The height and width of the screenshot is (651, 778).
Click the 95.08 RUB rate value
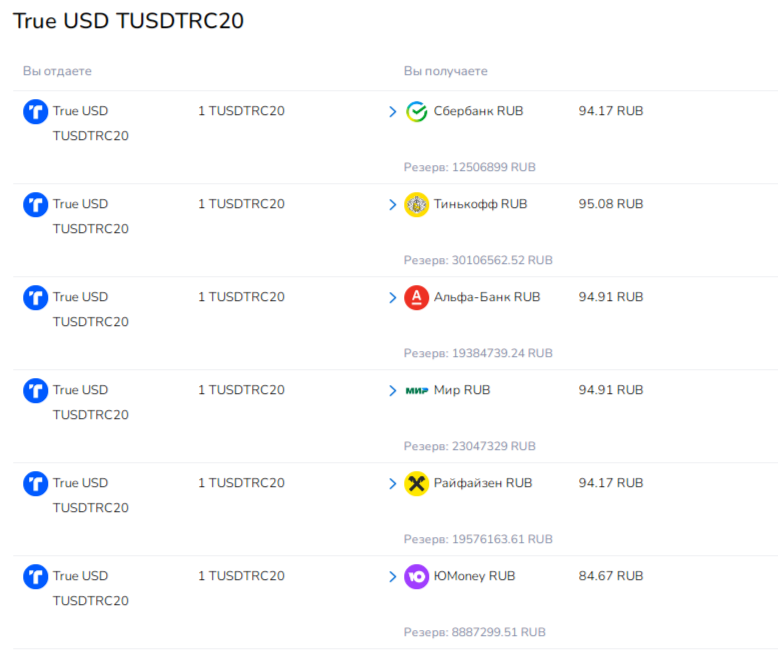(611, 204)
